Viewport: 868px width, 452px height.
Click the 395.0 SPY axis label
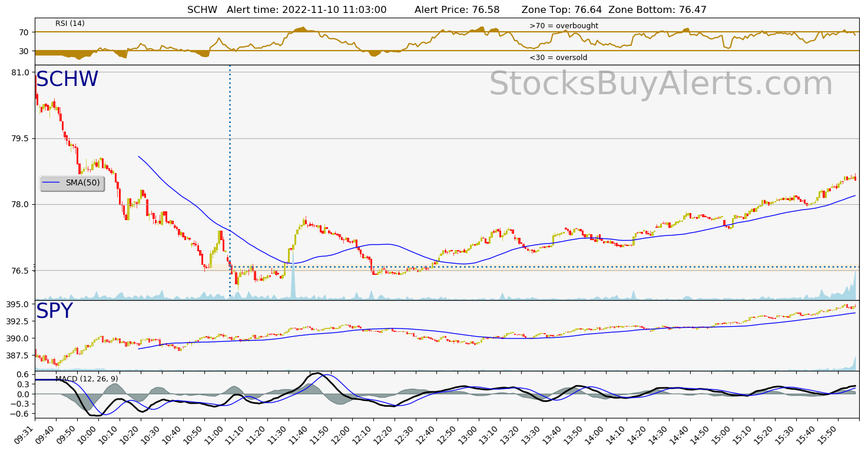pyautogui.click(x=18, y=304)
